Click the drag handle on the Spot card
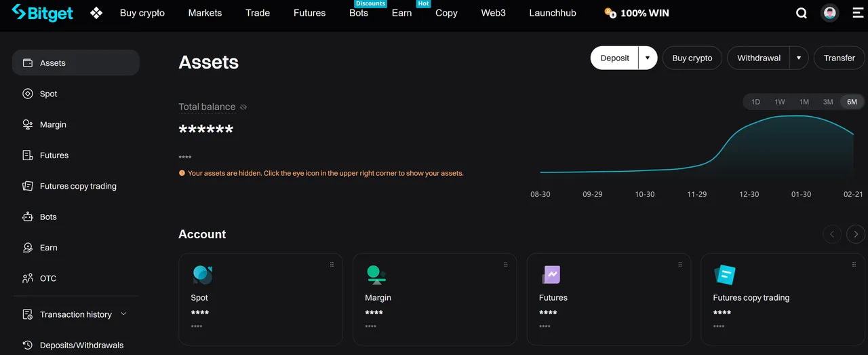The image size is (868, 355). [332, 264]
